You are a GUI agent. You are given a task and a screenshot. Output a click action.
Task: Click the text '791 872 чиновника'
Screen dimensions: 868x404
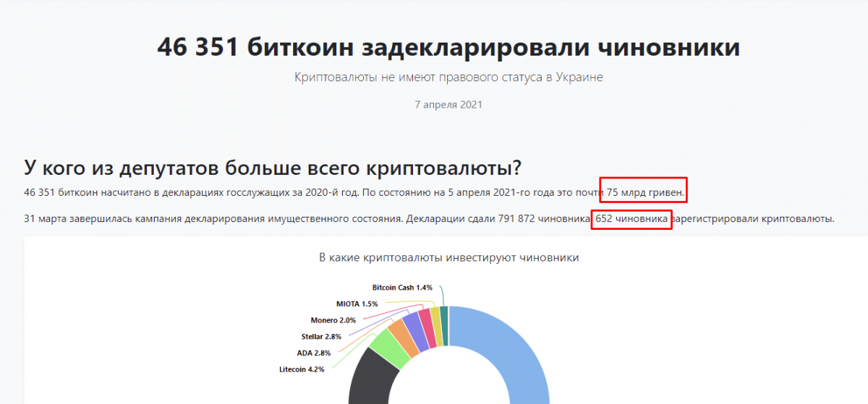point(542,218)
